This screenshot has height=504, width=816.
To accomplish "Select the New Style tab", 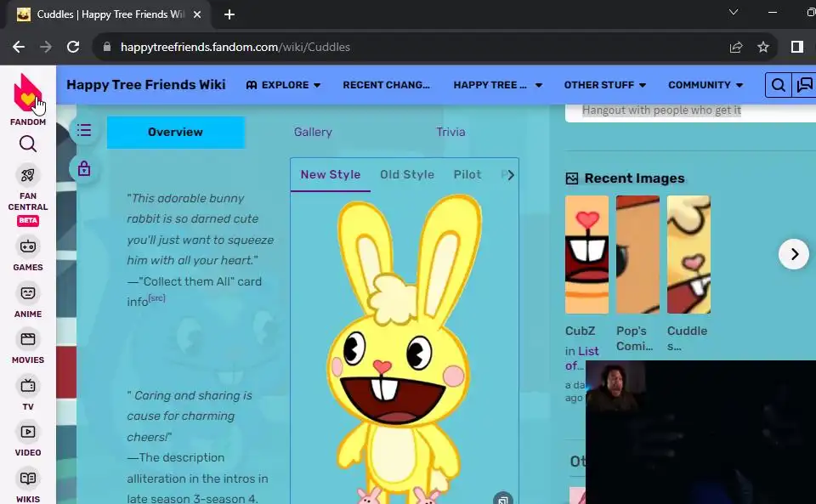I will [x=331, y=175].
